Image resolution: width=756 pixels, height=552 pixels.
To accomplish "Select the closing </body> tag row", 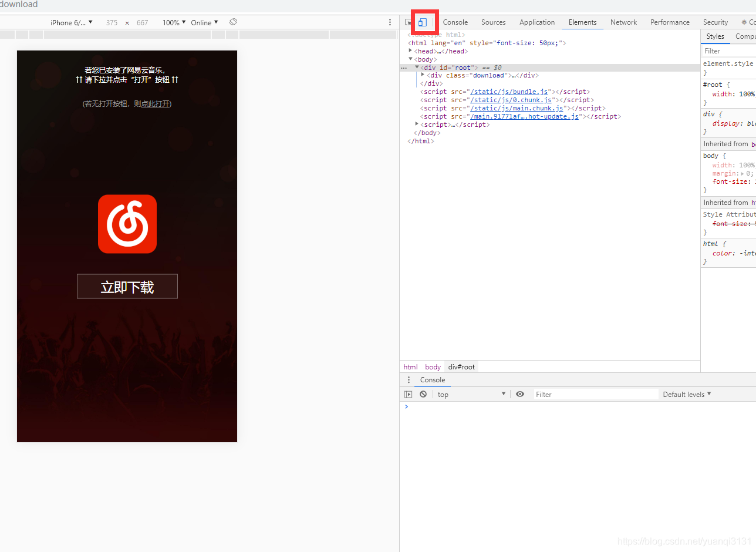I will (550, 133).
